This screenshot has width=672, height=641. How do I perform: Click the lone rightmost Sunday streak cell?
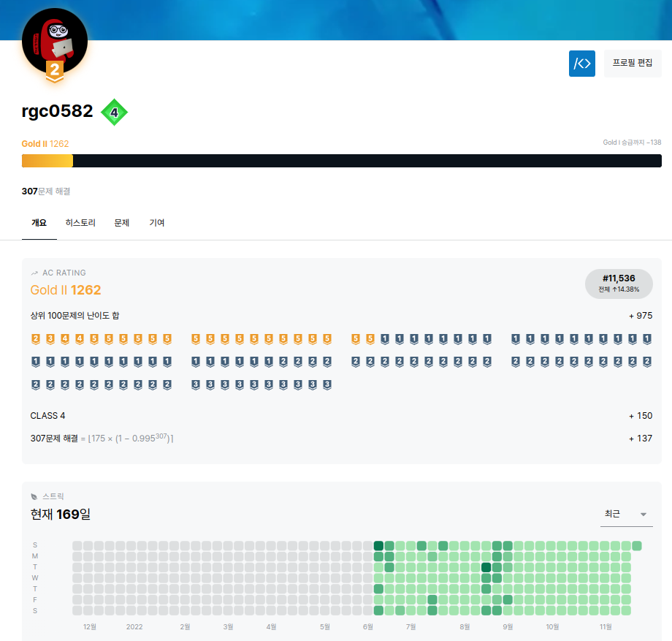point(636,546)
